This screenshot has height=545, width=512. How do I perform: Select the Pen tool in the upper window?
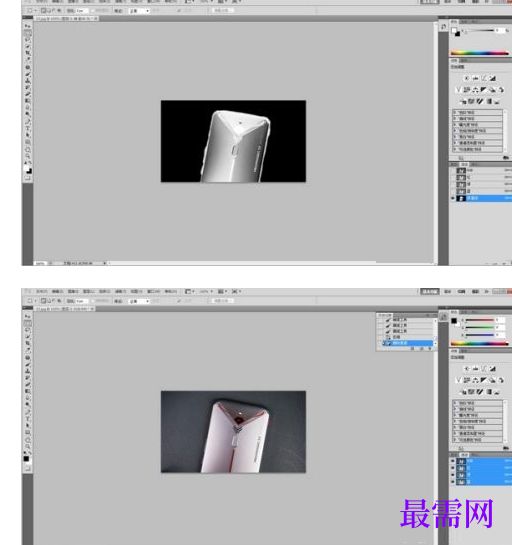click(x=27, y=121)
